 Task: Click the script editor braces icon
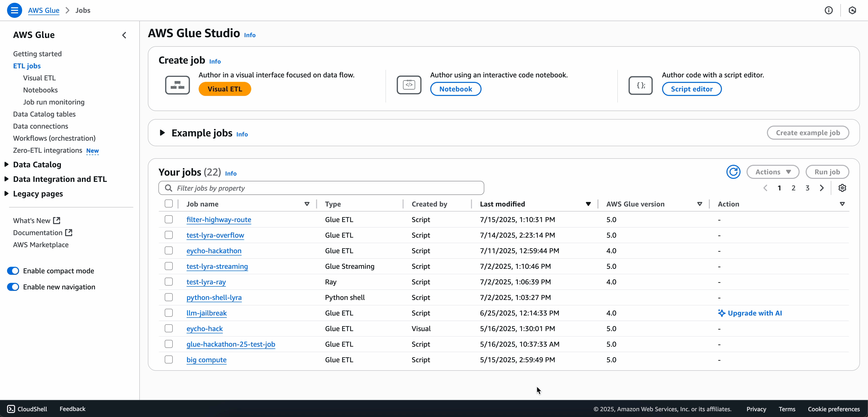point(640,85)
